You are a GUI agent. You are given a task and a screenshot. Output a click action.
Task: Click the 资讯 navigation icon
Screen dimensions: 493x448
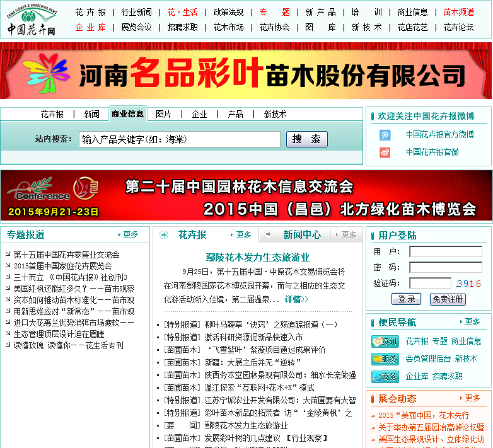pos(385,342)
